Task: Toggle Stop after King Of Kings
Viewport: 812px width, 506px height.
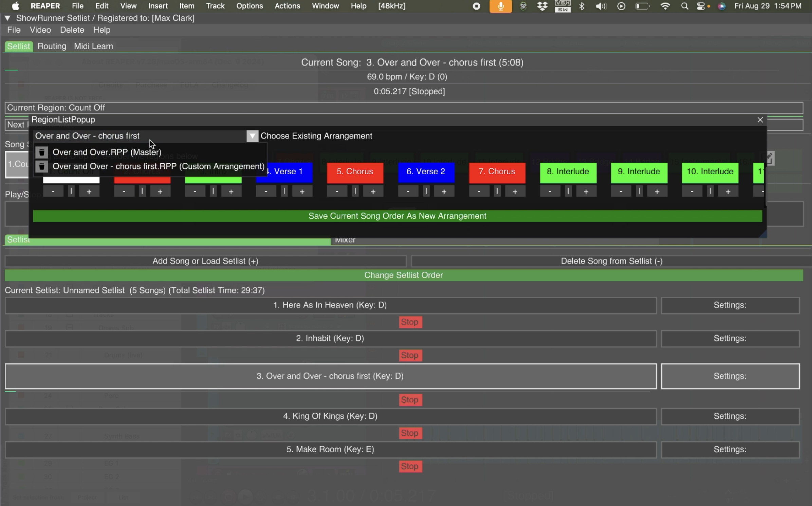Action: (x=410, y=433)
